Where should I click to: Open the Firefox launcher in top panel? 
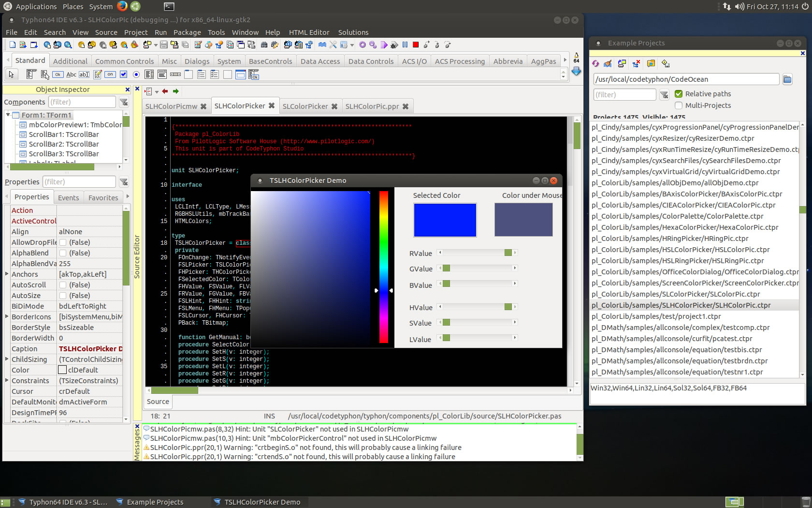[122, 6]
